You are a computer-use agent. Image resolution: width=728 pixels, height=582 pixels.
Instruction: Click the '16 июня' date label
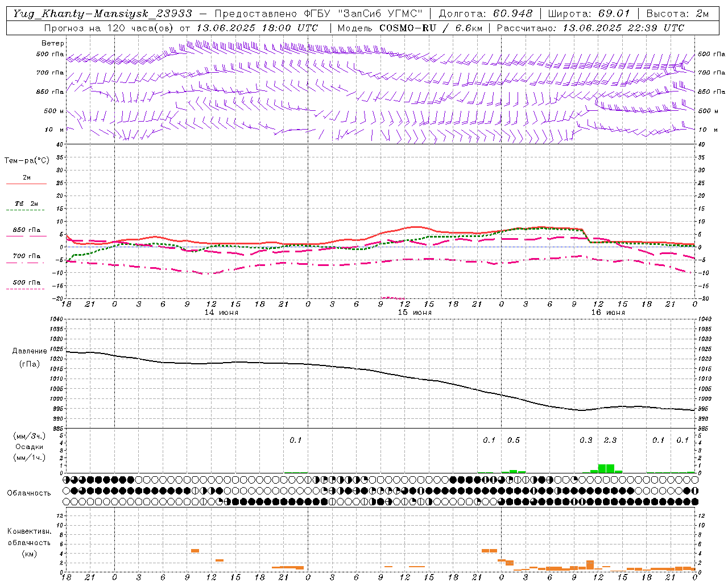tap(608, 312)
